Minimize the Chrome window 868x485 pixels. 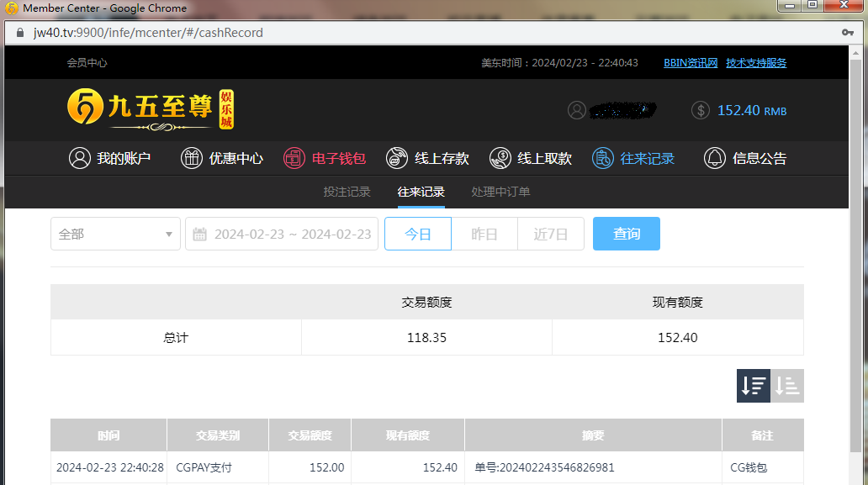click(x=790, y=6)
